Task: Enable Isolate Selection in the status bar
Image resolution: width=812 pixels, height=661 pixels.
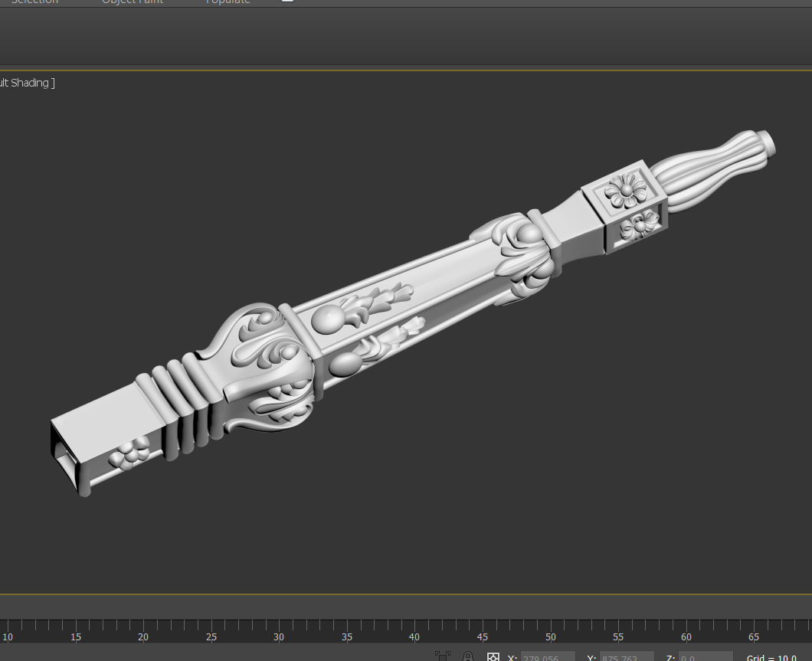Action: click(x=442, y=656)
